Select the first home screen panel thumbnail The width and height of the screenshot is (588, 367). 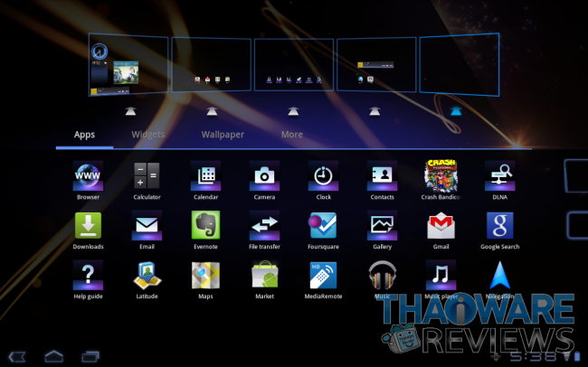click(x=128, y=64)
